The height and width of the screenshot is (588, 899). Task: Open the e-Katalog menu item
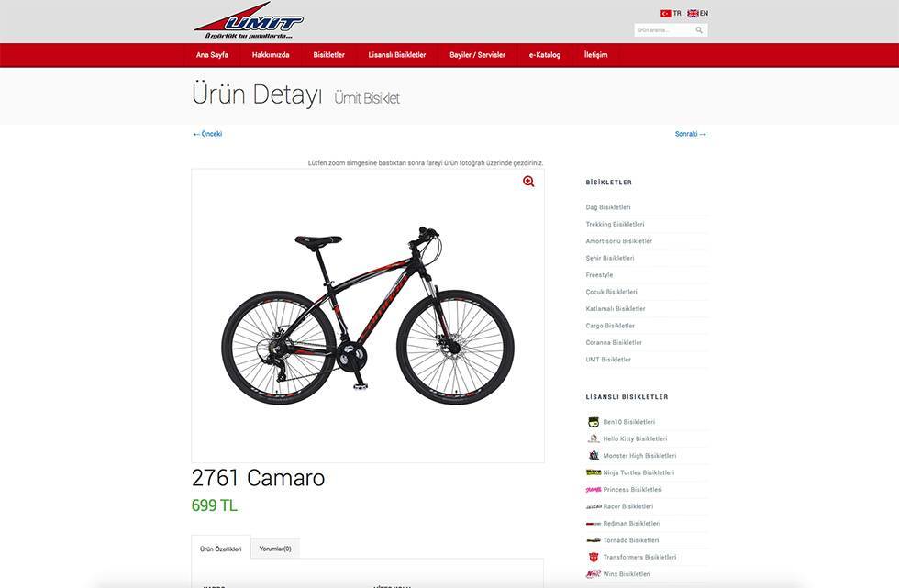[545, 55]
